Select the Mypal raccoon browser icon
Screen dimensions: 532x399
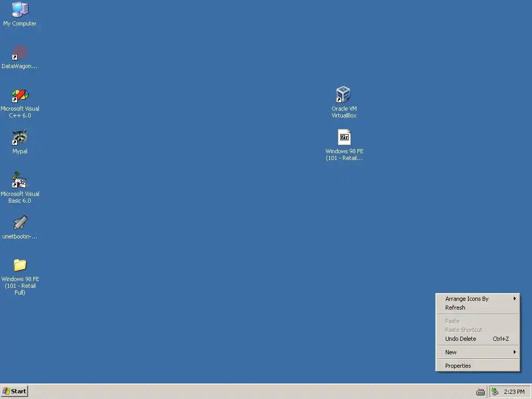tap(20, 137)
